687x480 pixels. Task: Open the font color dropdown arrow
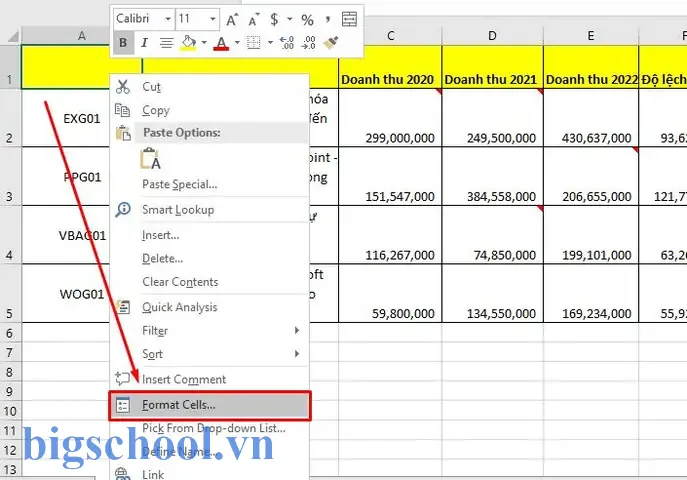pos(237,42)
